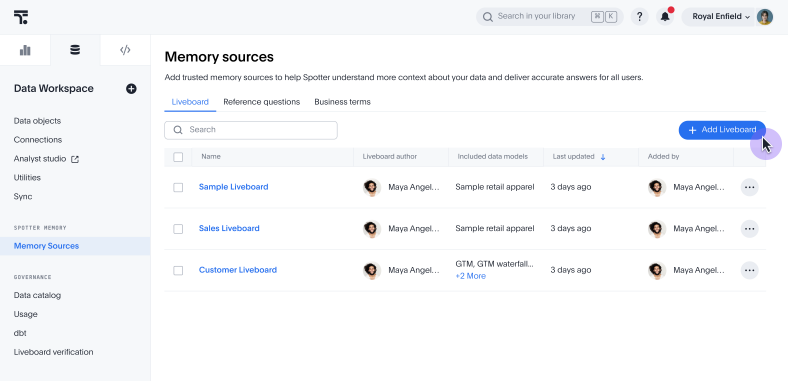The image size is (788, 381).
Task: Expand the Royal Enfield org dropdown
Action: [x=721, y=17]
